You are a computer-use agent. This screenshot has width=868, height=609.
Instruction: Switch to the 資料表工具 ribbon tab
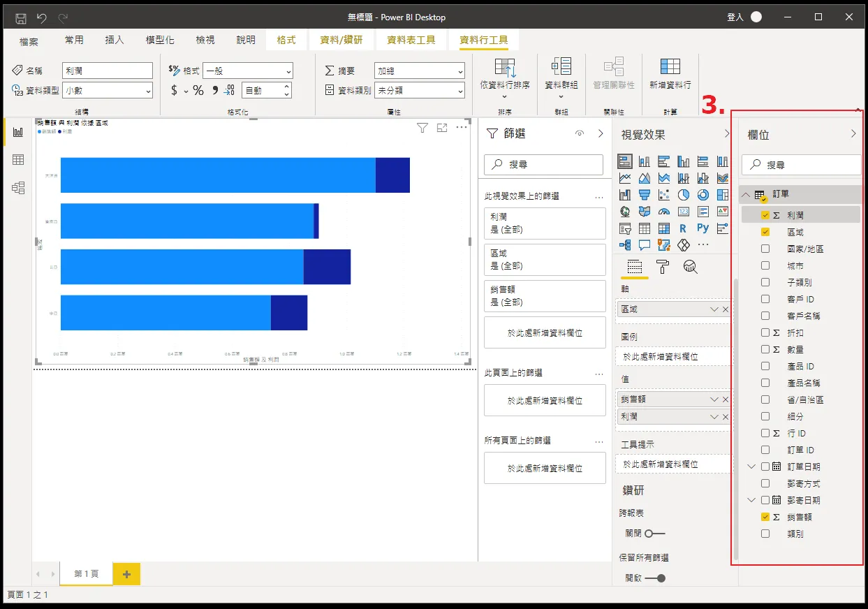pyautogui.click(x=411, y=40)
